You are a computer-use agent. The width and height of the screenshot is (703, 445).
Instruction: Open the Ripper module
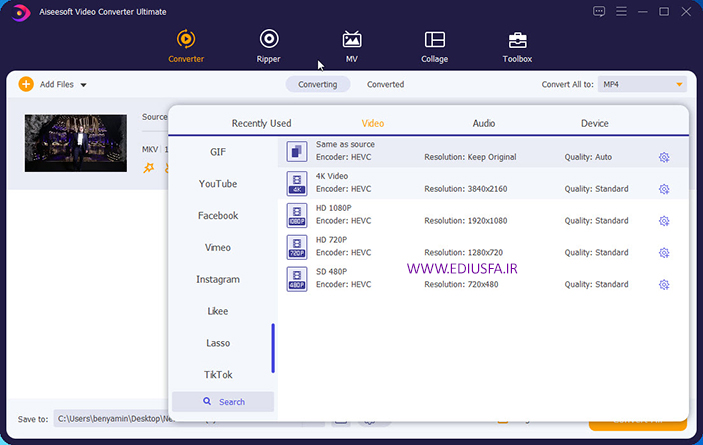click(x=268, y=45)
